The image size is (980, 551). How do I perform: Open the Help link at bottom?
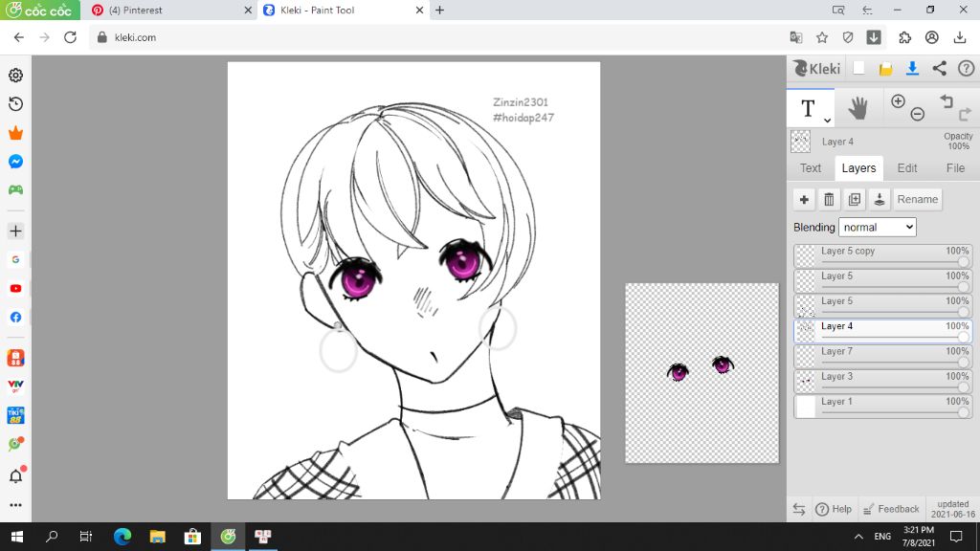pos(834,509)
